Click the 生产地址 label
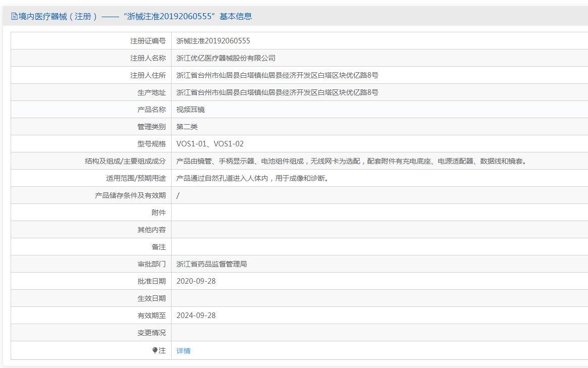Image resolution: width=588 pixels, height=368 pixels. coord(151,92)
